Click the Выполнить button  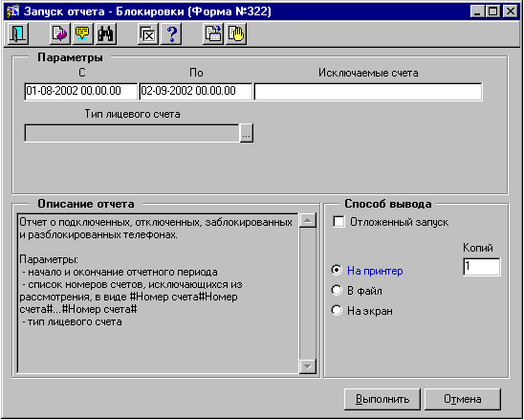tap(382, 399)
